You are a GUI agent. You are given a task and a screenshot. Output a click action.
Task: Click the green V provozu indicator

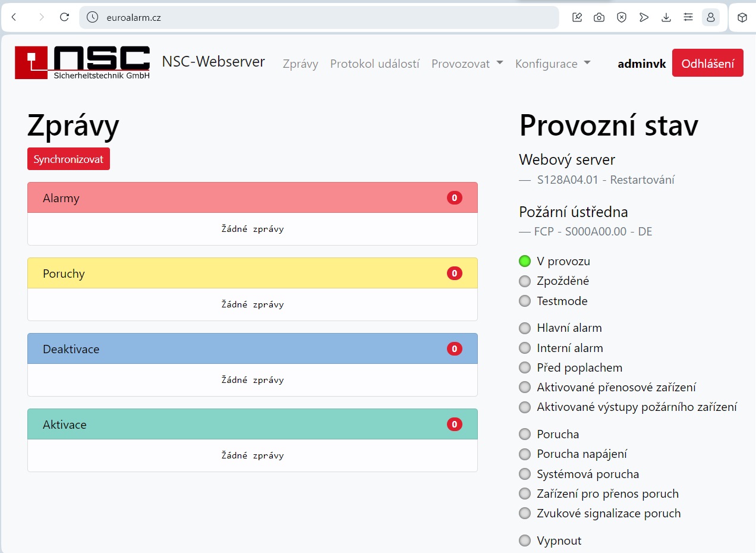click(x=525, y=261)
